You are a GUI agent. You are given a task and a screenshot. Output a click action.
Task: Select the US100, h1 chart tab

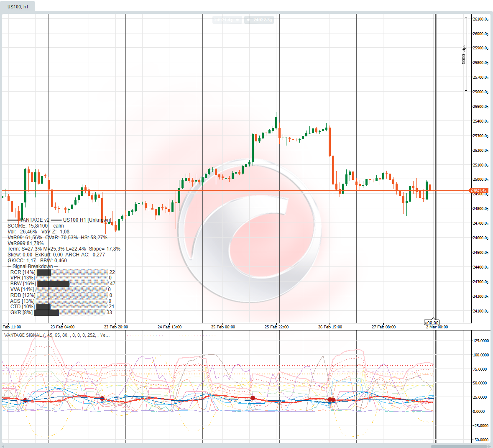[x=18, y=7]
